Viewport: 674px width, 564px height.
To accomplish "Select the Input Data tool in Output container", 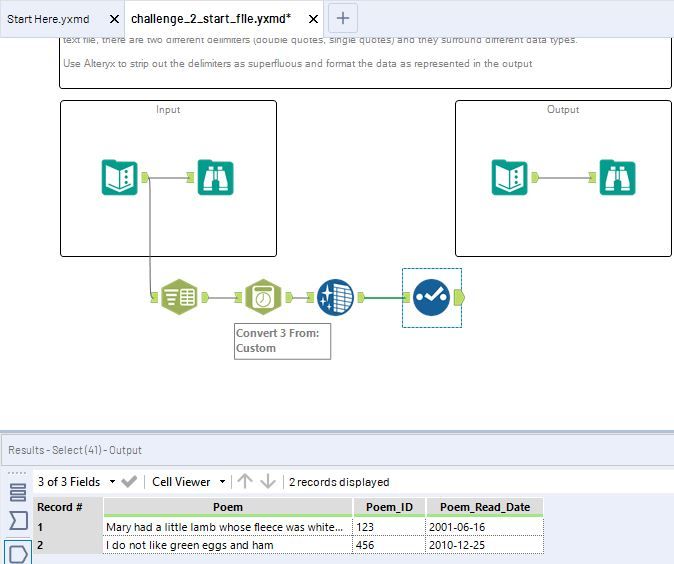I will pyautogui.click(x=509, y=177).
